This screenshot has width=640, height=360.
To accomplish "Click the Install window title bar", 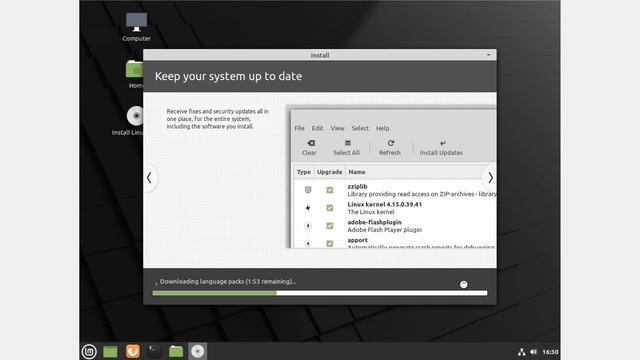I will tap(320, 55).
